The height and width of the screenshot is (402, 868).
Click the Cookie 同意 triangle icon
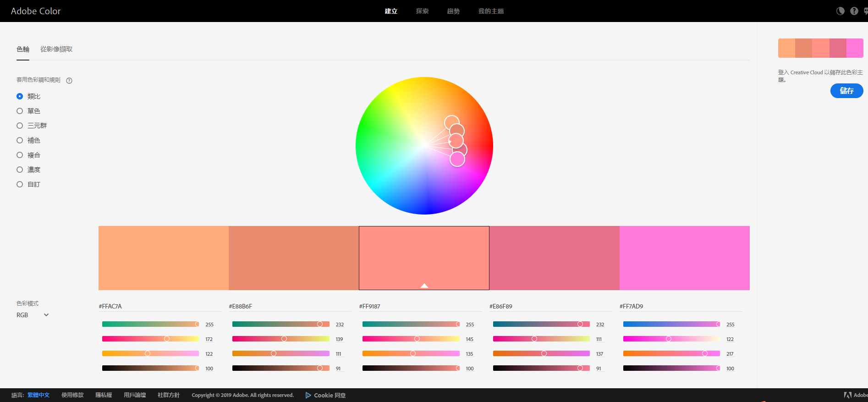click(308, 395)
